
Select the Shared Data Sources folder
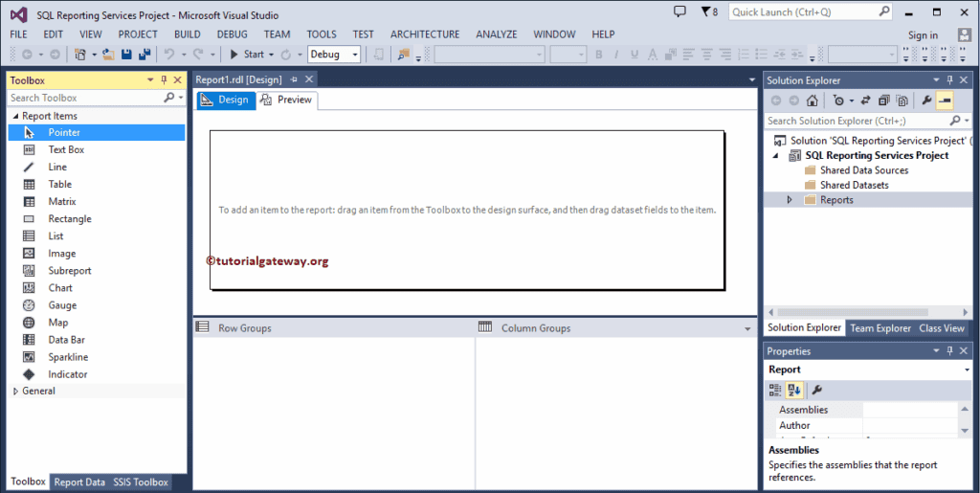(x=864, y=170)
